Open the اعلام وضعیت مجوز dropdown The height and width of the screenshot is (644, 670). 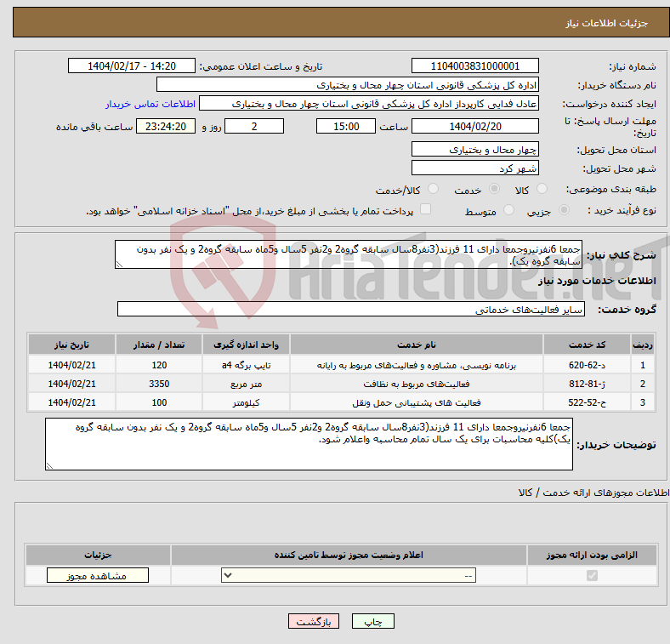point(349,576)
